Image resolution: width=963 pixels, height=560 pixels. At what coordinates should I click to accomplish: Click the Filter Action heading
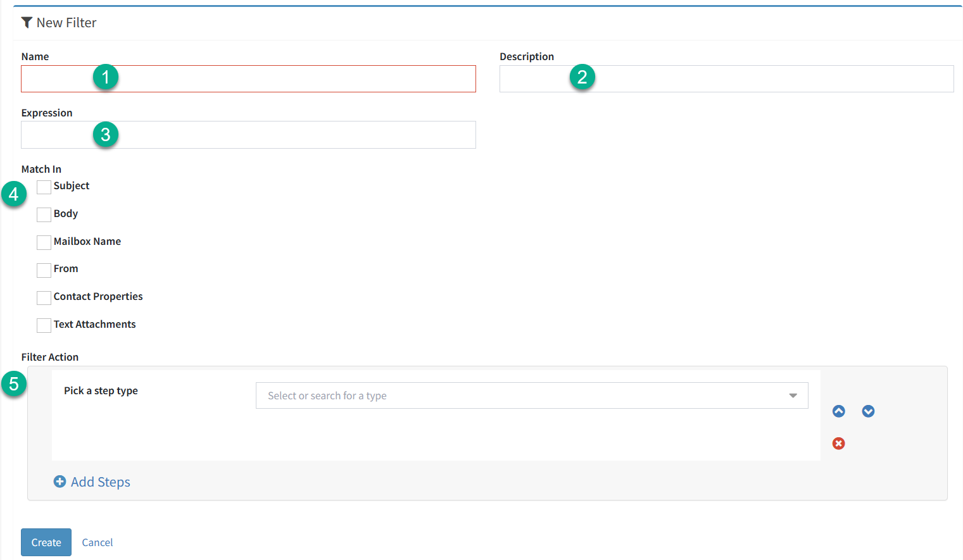pos(50,357)
